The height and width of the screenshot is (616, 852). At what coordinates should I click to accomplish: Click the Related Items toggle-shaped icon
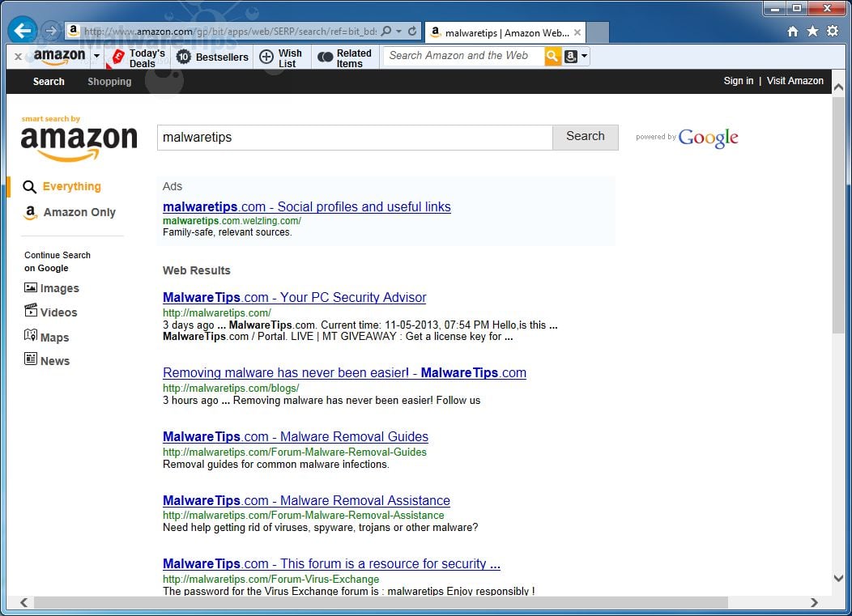click(325, 57)
